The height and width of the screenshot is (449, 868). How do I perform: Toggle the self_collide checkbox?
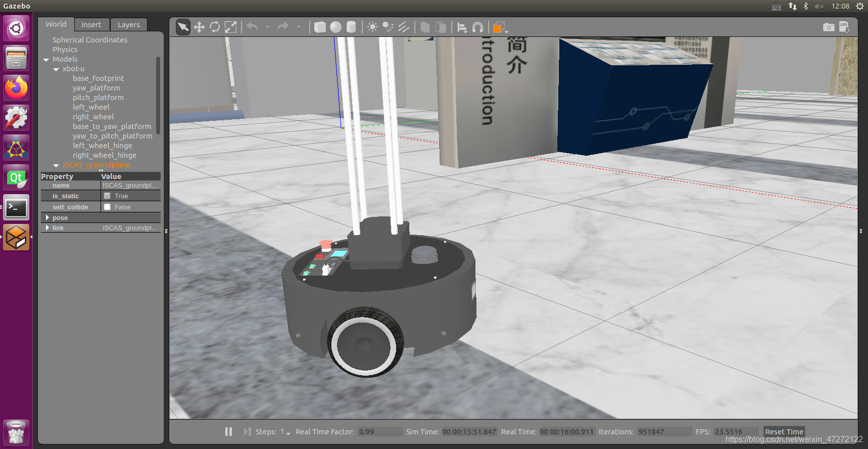(x=107, y=207)
